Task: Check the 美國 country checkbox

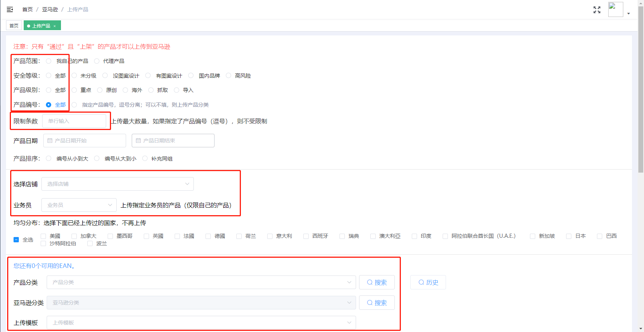Action: [43, 236]
